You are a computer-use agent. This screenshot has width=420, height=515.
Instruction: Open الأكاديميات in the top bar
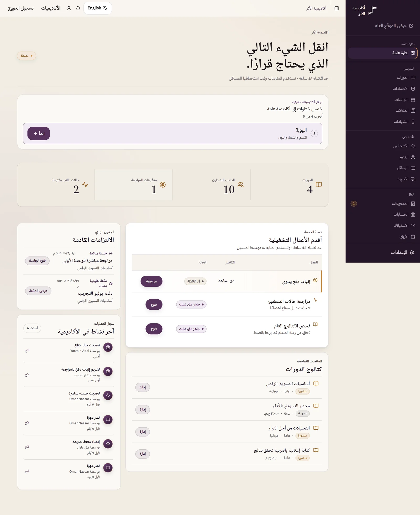(x=51, y=8)
